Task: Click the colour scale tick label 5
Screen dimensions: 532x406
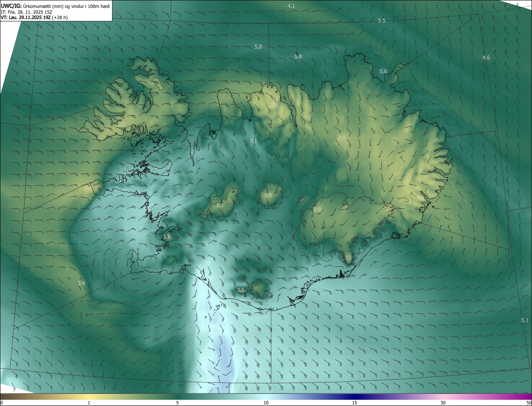Action: coord(177,403)
